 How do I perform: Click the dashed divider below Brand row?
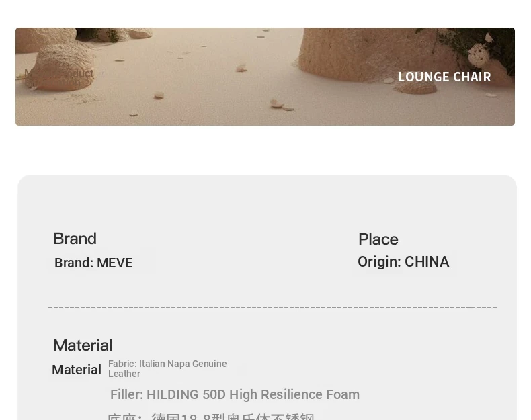[273, 307]
